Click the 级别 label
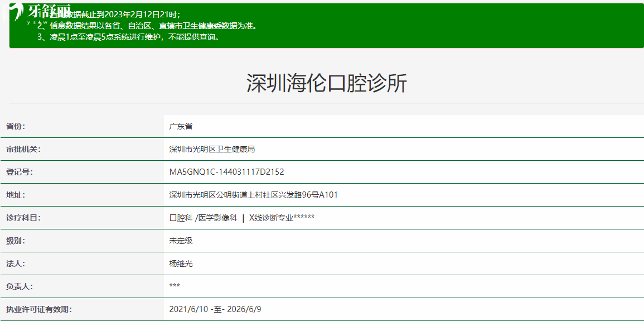 16,241
